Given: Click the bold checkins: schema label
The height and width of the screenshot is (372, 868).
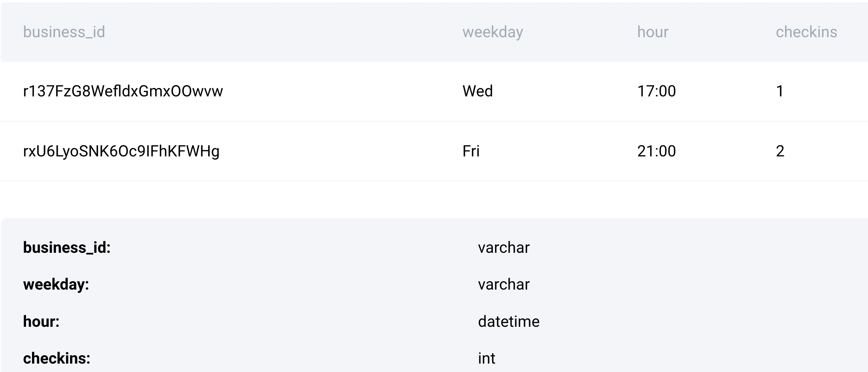Looking at the screenshot, I should tap(57, 358).
